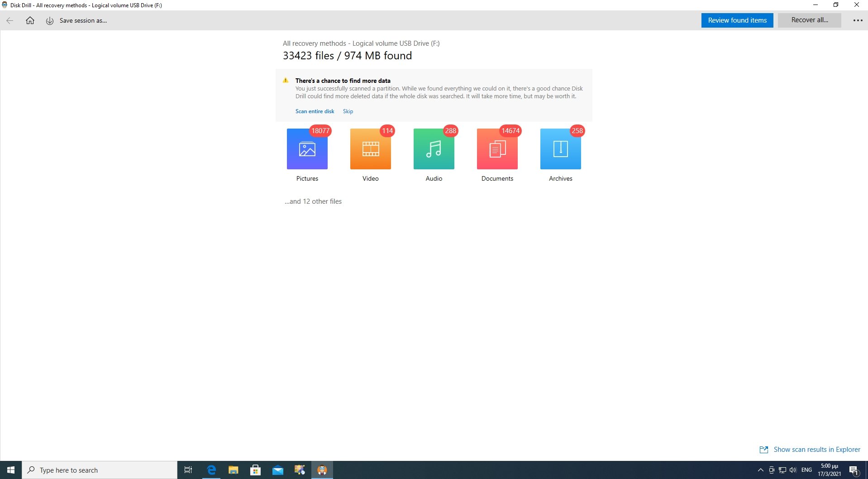The image size is (868, 479).
Task: Open Microsoft Store from taskbar
Action: tap(256, 470)
